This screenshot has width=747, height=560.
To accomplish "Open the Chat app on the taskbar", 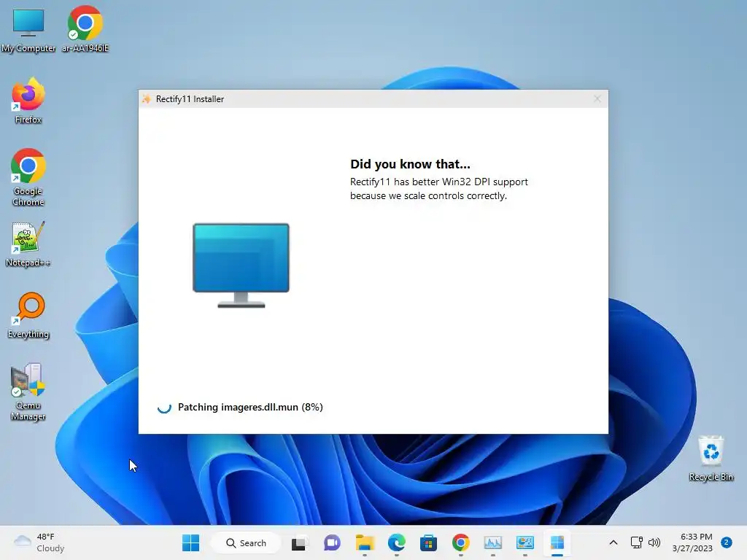I will 332,542.
